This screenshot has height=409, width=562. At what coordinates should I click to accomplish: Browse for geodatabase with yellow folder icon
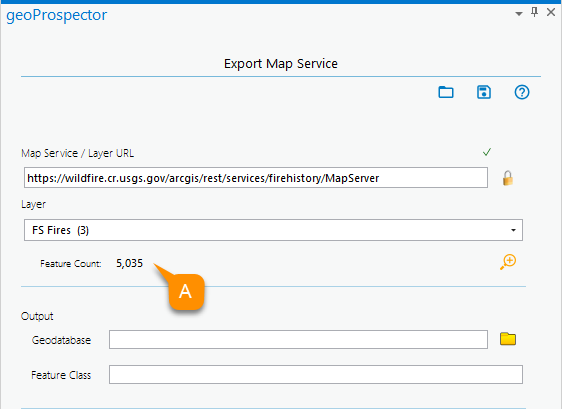508,339
